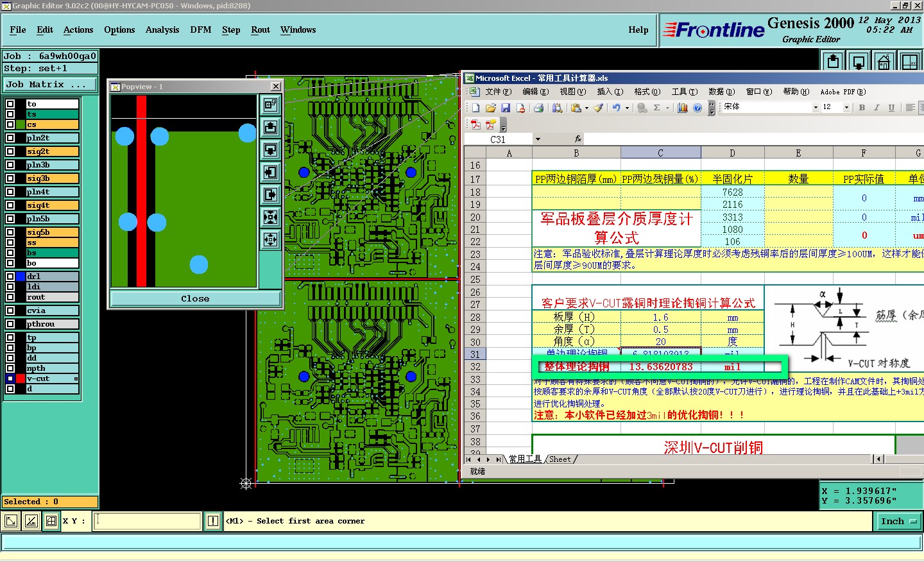924x562 pixels.
Task: Click Excel Print icon
Action: [x=539, y=108]
